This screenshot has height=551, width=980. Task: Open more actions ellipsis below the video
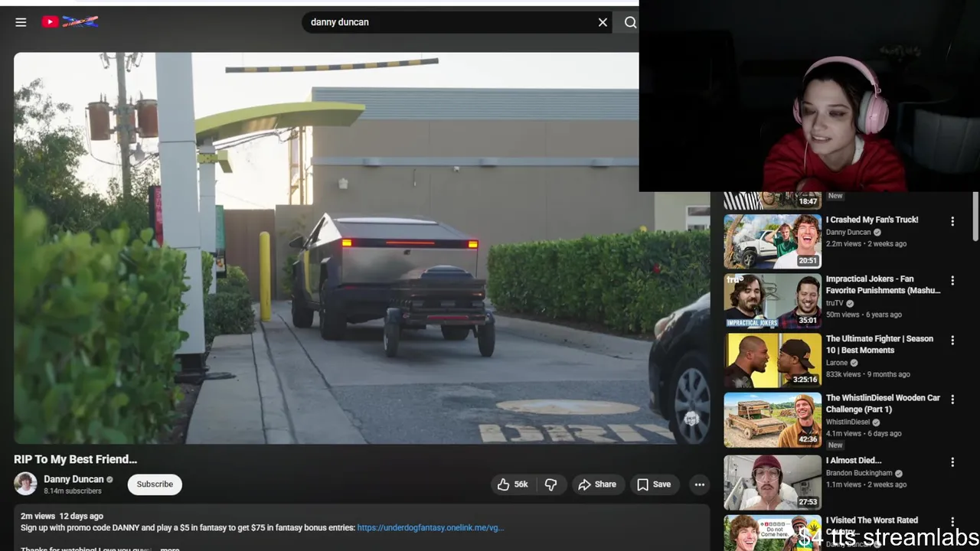(x=699, y=484)
